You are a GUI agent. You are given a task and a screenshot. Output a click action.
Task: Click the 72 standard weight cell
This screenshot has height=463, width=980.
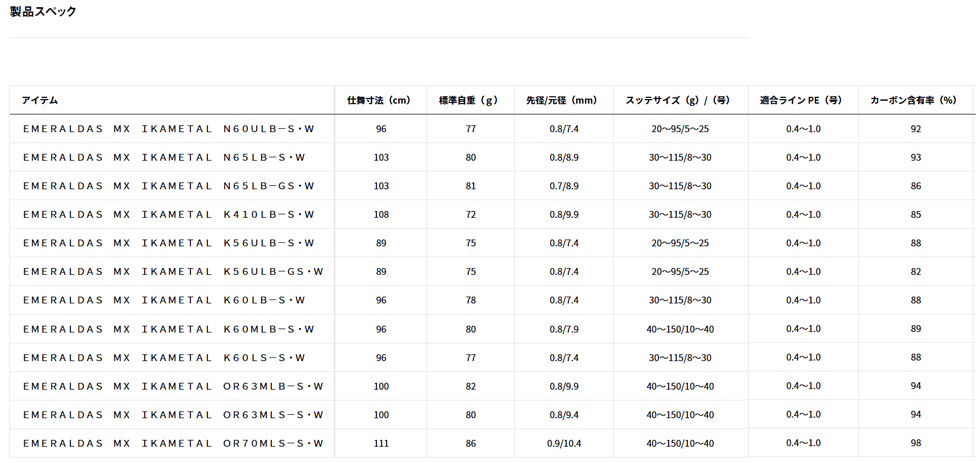[470, 215]
